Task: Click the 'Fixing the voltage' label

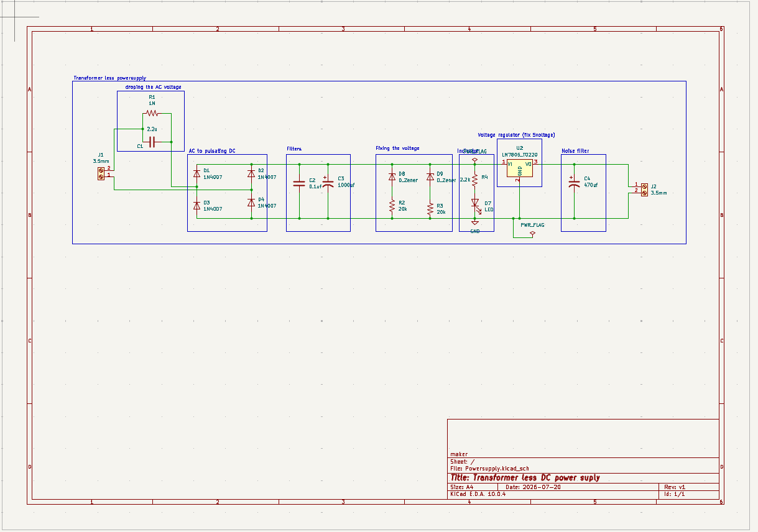Action: point(397,149)
